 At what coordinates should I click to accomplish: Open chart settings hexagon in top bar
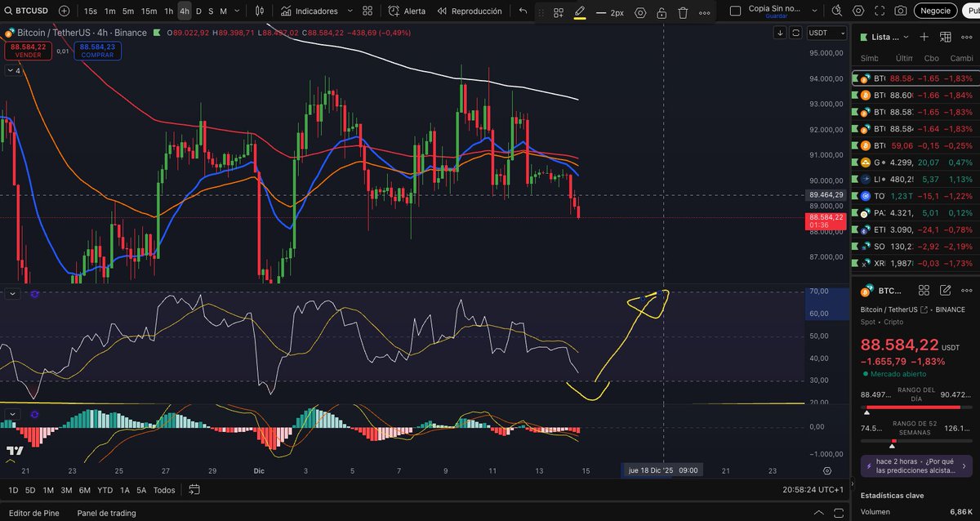pyautogui.click(x=858, y=11)
